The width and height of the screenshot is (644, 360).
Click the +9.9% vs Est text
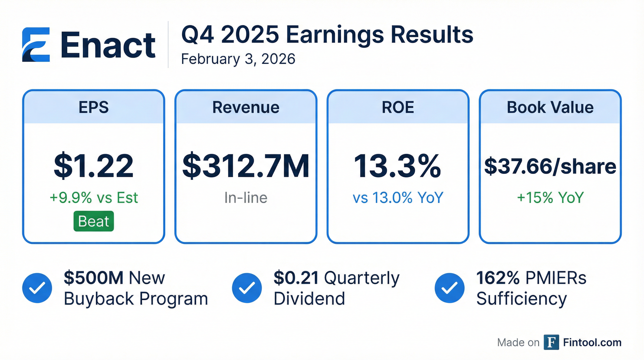[x=94, y=198]
